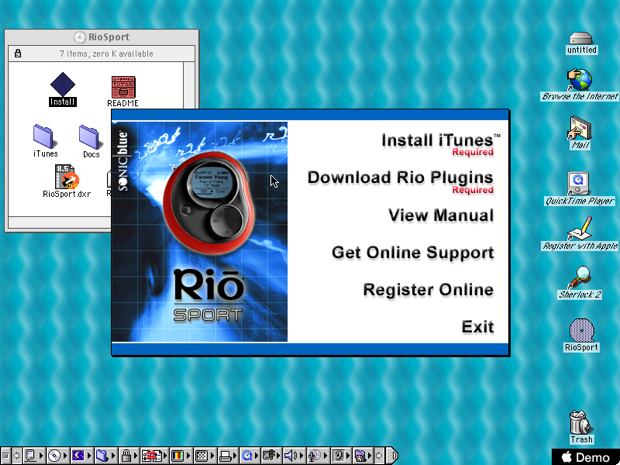Collapse the control strip using end tab

click(392, 456)
